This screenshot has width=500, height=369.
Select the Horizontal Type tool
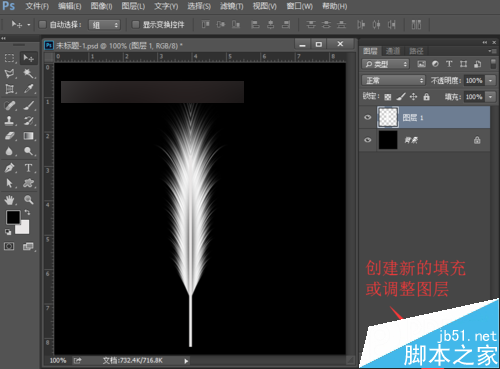[x=28, y=168]
